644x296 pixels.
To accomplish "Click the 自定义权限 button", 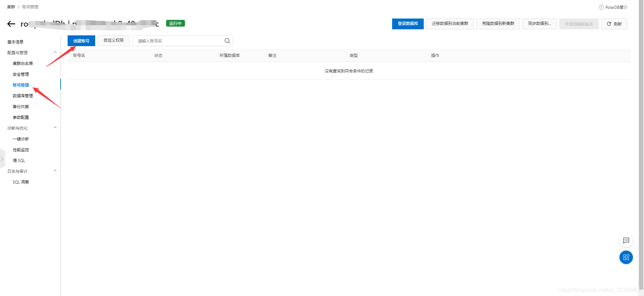I will tap(114, 40).
